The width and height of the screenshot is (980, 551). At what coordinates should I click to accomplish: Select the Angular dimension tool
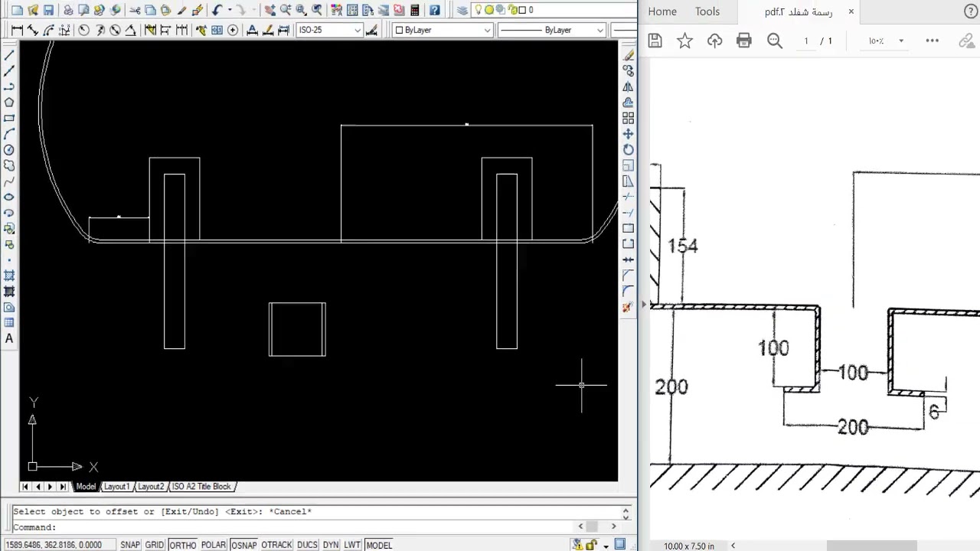pos(130,30)
